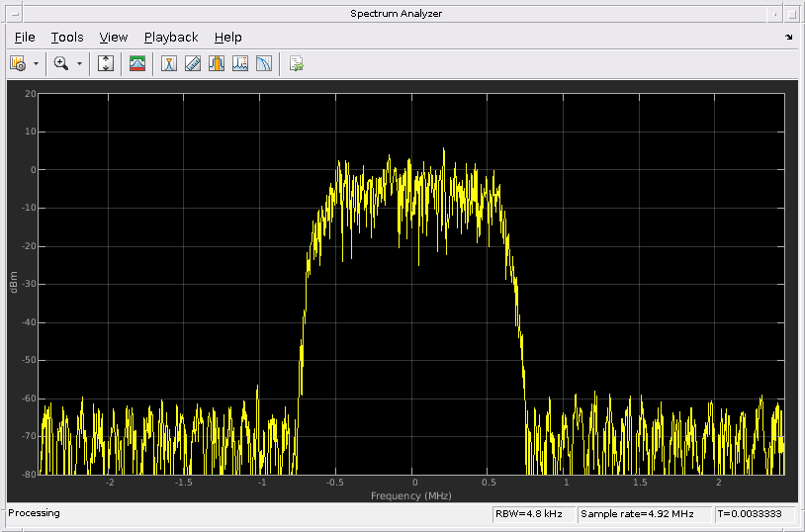Expand the settings dropdown arrow
This screenshot has width=805, height=532.
pos(37,63)
